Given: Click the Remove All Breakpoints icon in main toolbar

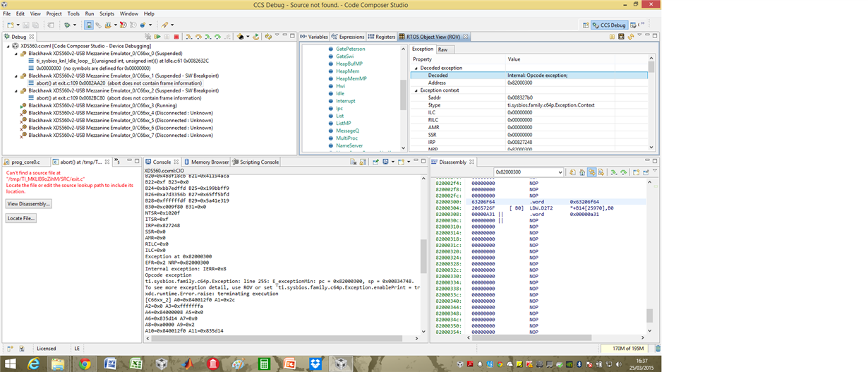Looking at the screenshot, I should pos(123,25).
